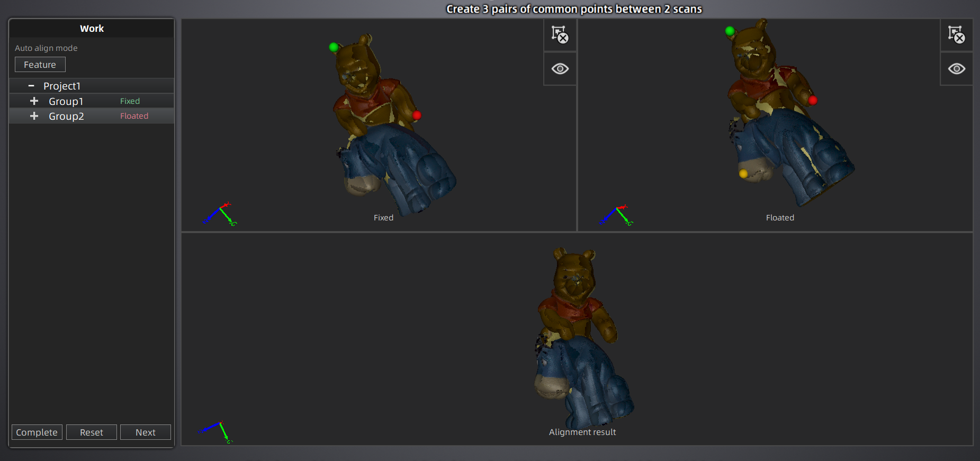
Task: Click the Fixed viewport caption
Action: point(383,218)
